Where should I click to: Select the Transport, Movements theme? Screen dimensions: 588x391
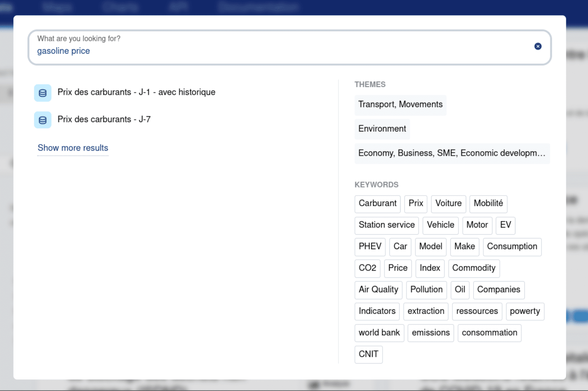pyautogui.click(x=400, y=104)
